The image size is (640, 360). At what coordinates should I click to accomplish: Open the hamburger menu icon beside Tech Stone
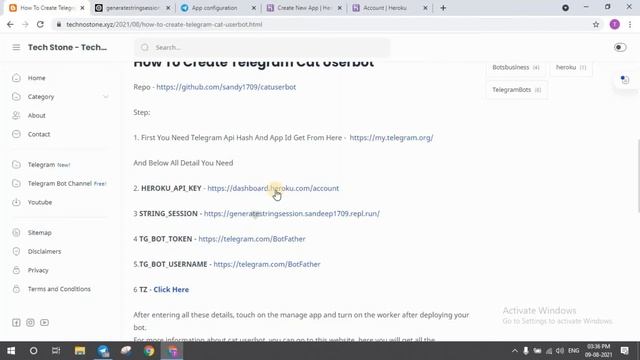click(16, 47)
